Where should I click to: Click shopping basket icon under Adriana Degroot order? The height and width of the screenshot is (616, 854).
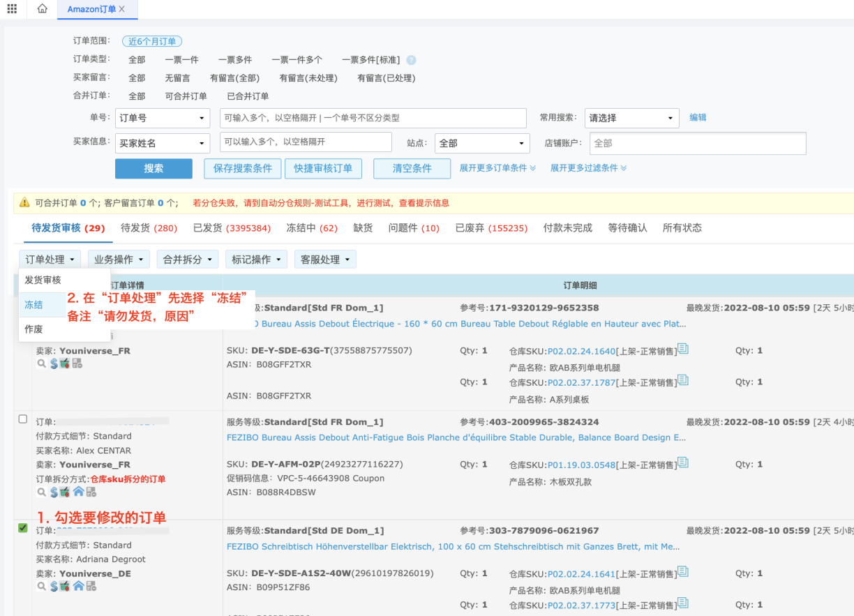tap(65, 587)
